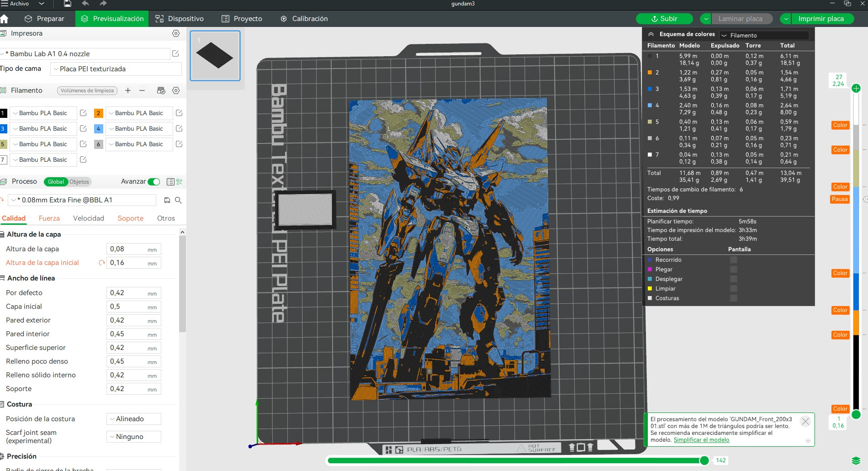Edit filament 7 preset icon
Viewport: 868px width, 471px height.
click(x=83, y=159)
